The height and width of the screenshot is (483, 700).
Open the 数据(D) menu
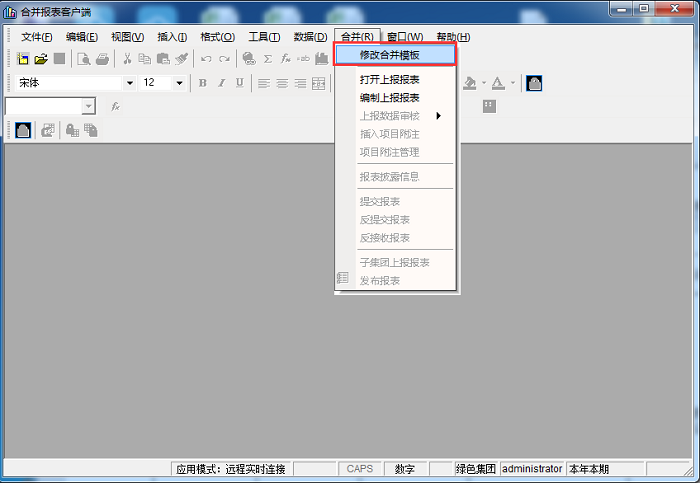click(x=310, y=37)
